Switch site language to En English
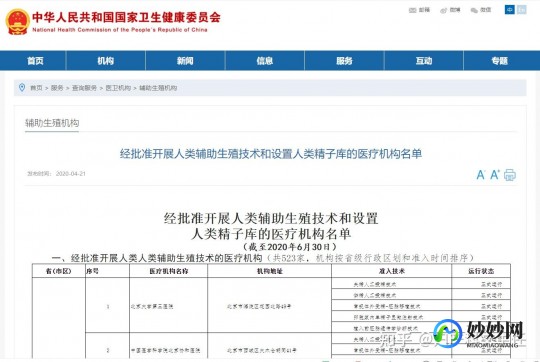The image size is (540, 362). point(522,10)
